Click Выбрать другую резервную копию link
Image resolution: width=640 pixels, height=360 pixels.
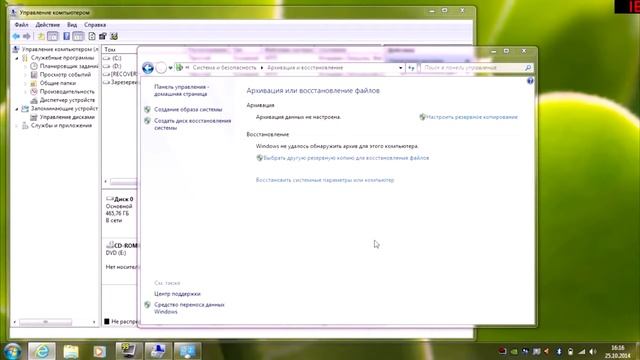point(346,158)
